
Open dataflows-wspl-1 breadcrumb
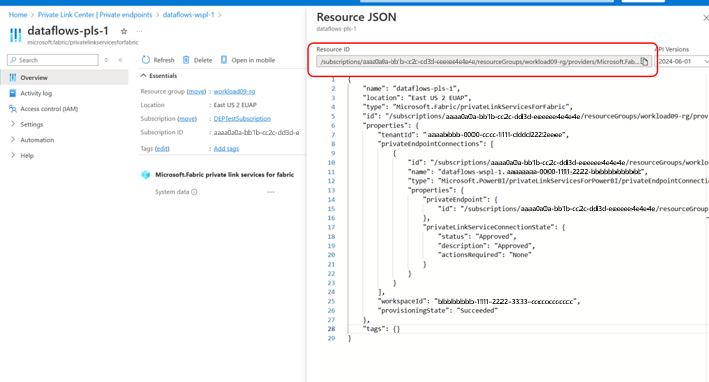point(189,15)
